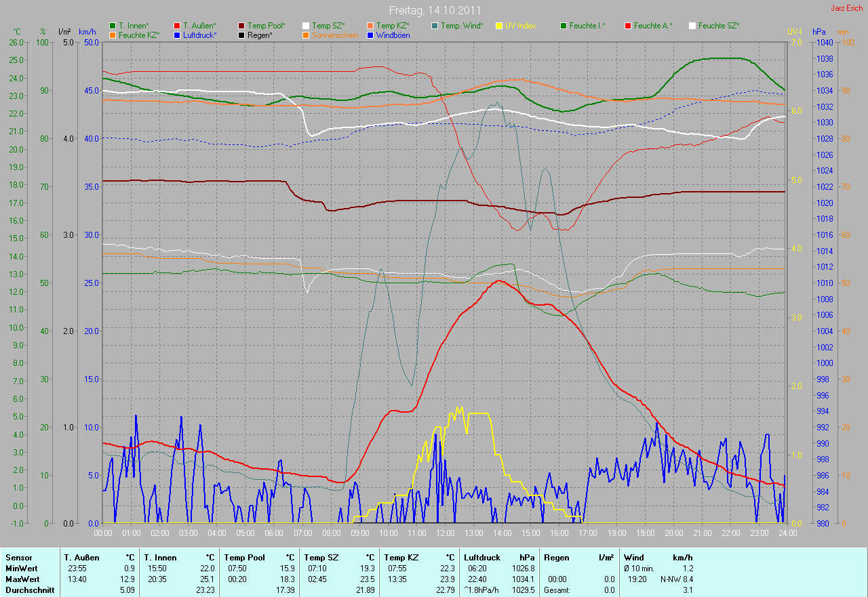Click the Luftdruck maximum value '1034.1'
The width and height of the screenshot is (868, 597).
(523, 579)
